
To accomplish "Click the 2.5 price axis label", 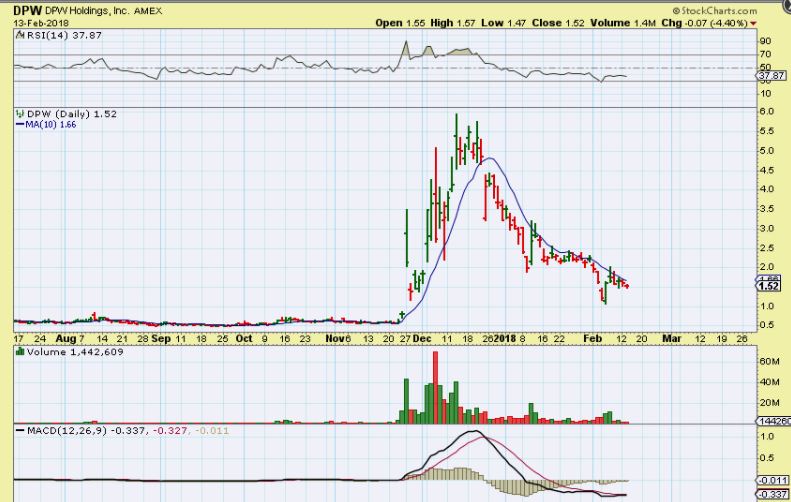I will [766, 248].
